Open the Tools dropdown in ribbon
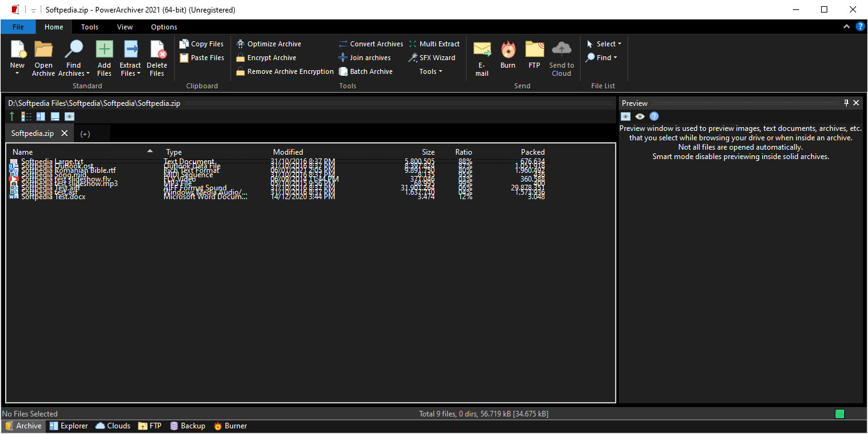The height and width of the screenshot is (434, 868). coord(430,71)
